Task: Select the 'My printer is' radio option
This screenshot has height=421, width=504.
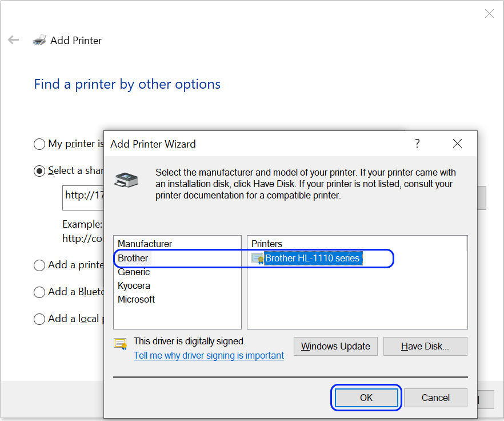Action: coord(39,144)
